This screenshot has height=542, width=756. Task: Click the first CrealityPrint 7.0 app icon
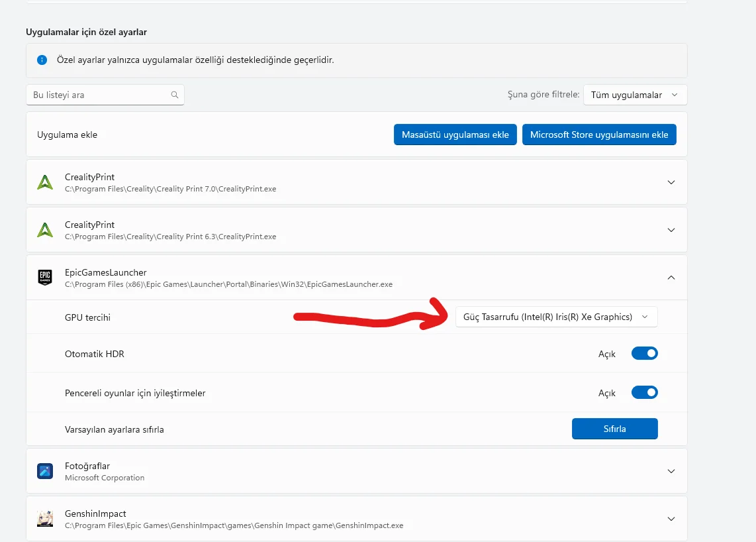tap(45, 182)
